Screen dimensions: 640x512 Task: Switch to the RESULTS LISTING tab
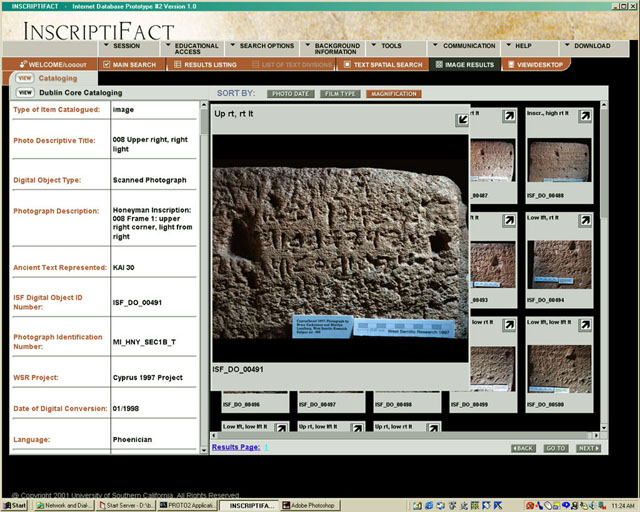coord(205,65)
